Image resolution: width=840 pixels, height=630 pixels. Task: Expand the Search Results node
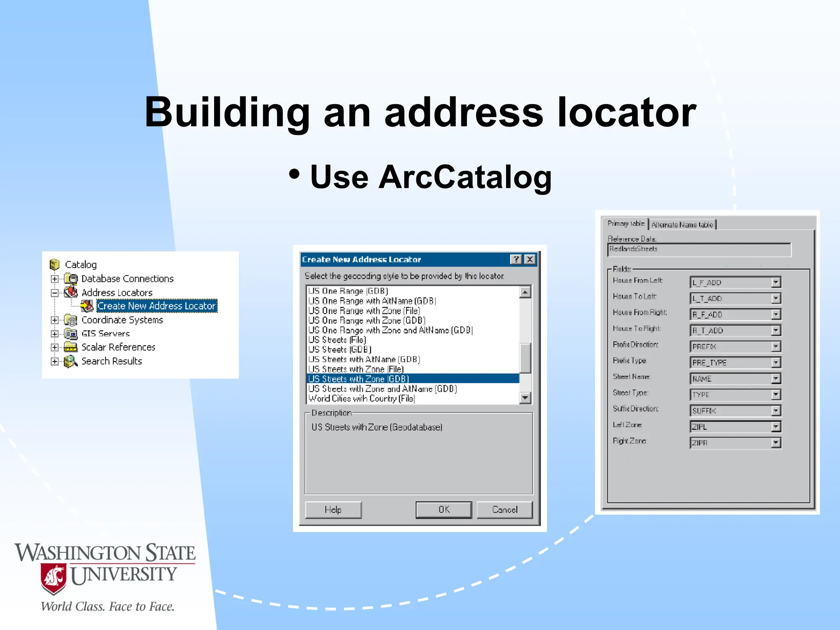tap(55, 361)
